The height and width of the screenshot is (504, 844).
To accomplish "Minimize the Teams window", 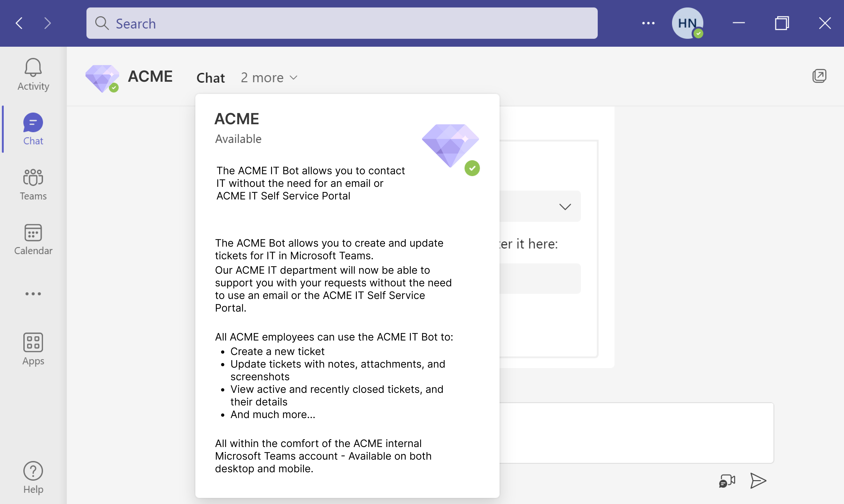I will 739,23.
